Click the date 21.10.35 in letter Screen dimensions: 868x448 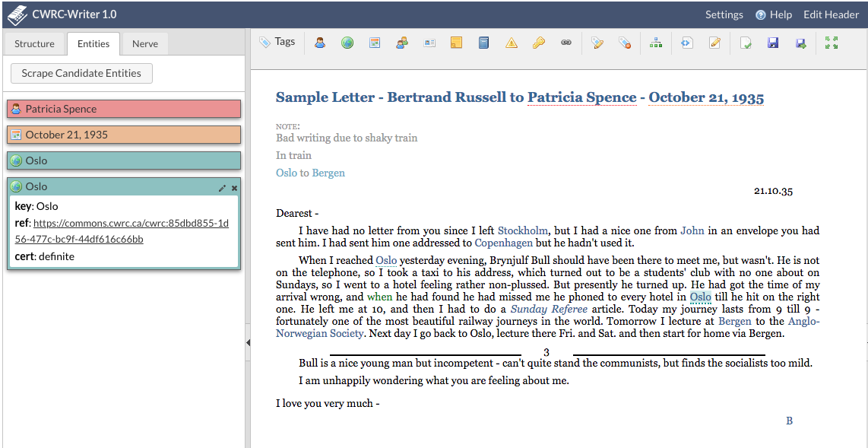click(773, 192)
